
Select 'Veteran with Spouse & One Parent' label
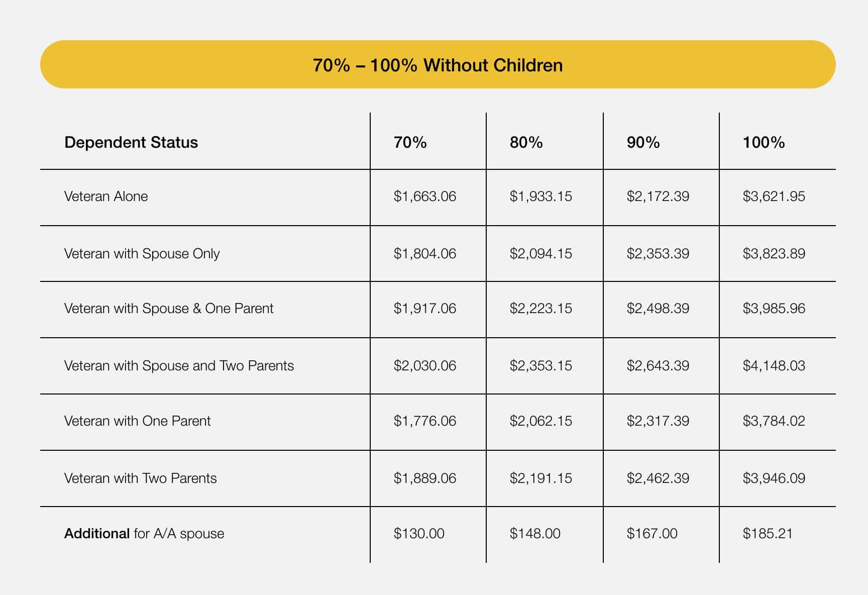click(169, 308)
